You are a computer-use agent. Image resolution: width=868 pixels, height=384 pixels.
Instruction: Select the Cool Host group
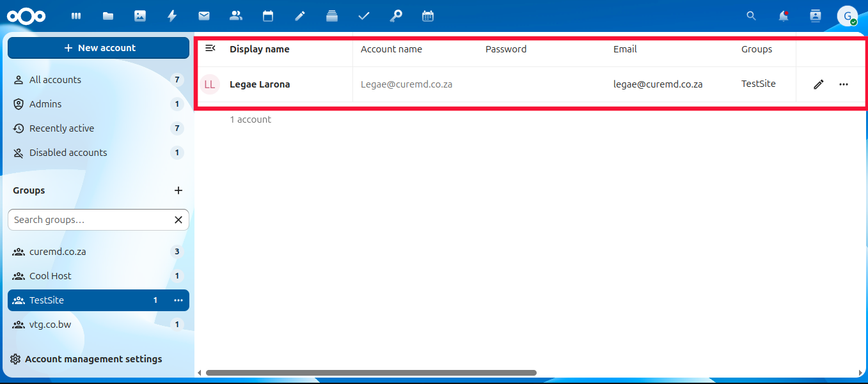99,276
